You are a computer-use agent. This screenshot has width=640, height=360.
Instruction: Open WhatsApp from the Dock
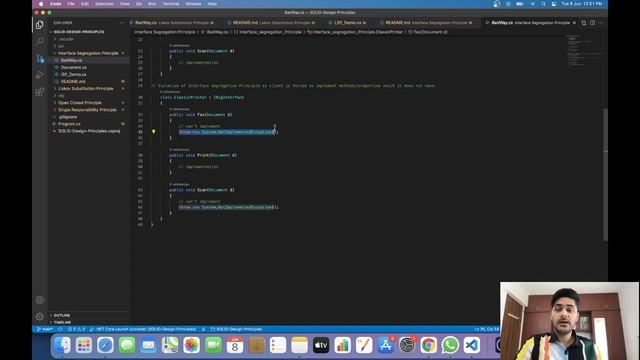click(450, 345)
